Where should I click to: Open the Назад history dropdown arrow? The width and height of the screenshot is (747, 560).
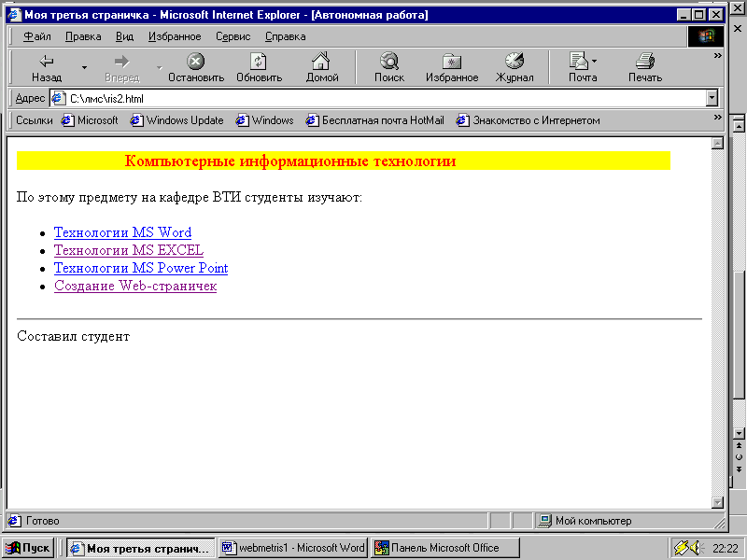pyautogui.click(x=84, y=68)
